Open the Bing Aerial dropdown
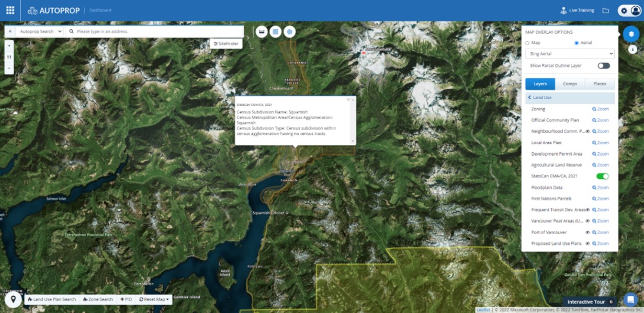The height and width of the screenshot is (313, 644). (570, 54)
